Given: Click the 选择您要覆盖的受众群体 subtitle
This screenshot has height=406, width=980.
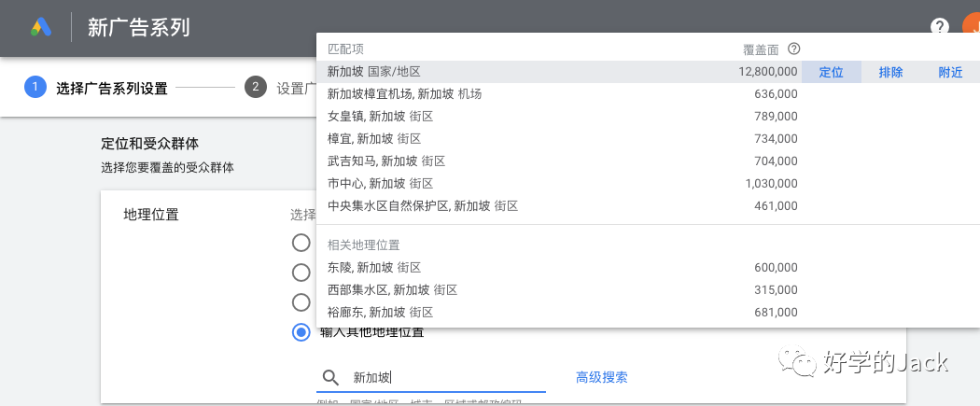Looking at the screenshot, I should point(167,168).
